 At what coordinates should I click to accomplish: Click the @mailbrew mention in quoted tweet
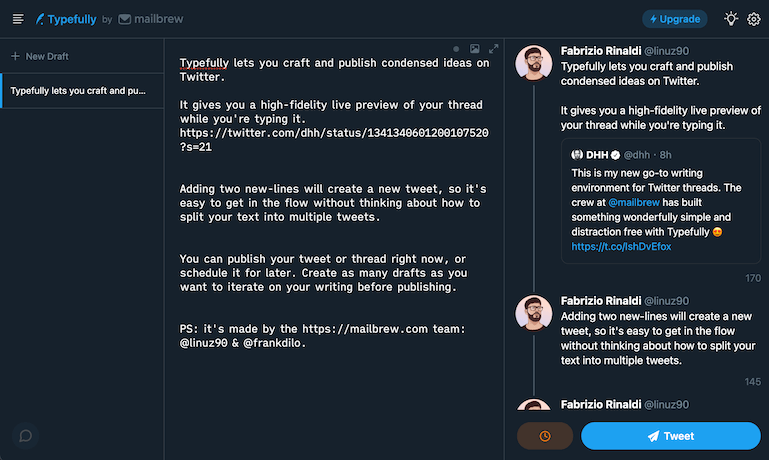(634, 202)
